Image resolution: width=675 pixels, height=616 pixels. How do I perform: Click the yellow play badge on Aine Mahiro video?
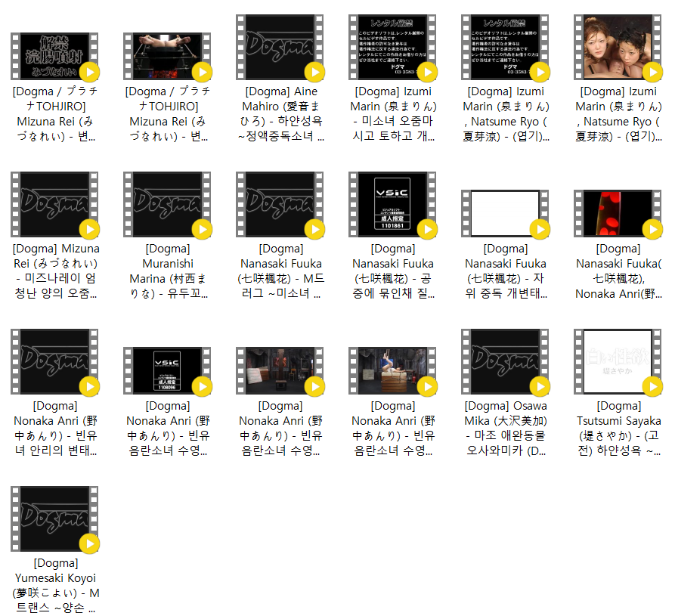315,73
